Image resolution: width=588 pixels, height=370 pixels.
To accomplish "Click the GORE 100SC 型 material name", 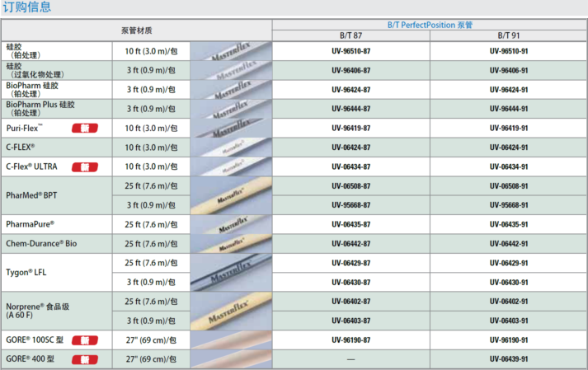I will (35, 340).
